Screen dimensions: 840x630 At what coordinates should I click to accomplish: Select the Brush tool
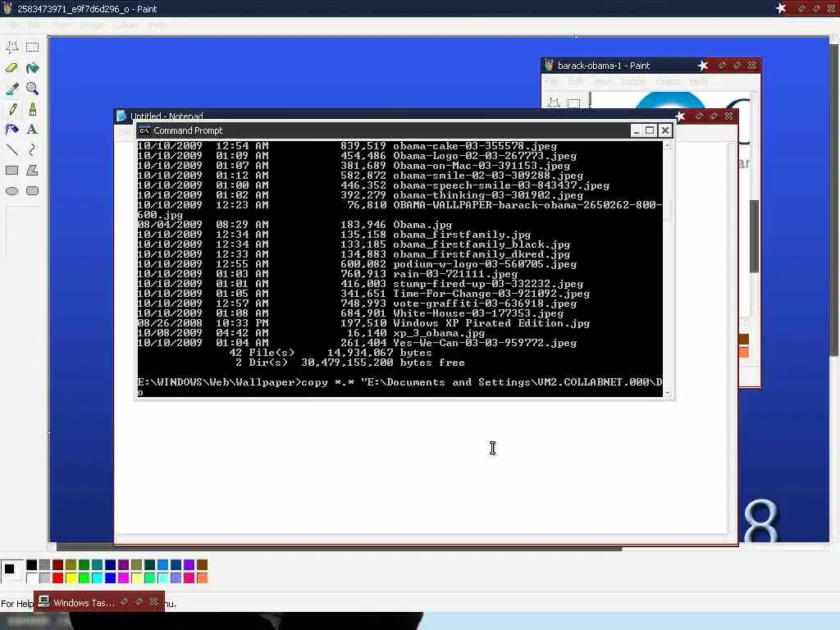pyautogui.click(x=32, y=109)
